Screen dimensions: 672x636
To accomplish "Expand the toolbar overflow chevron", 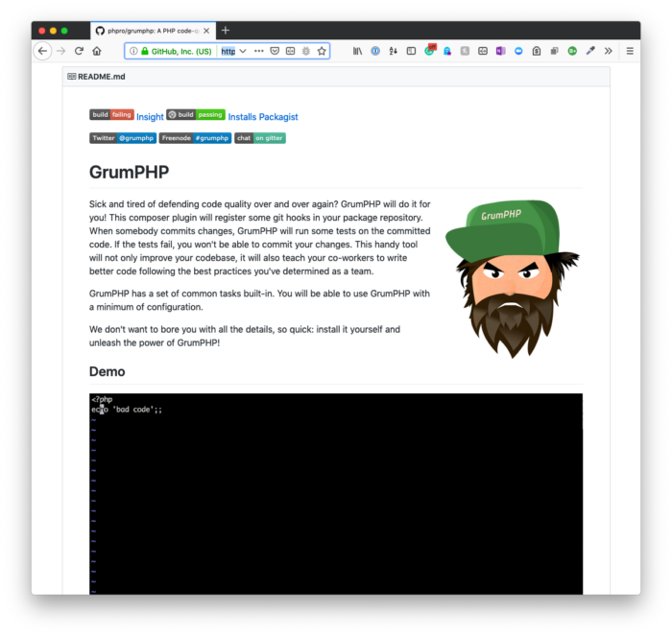I will point(608,51).
